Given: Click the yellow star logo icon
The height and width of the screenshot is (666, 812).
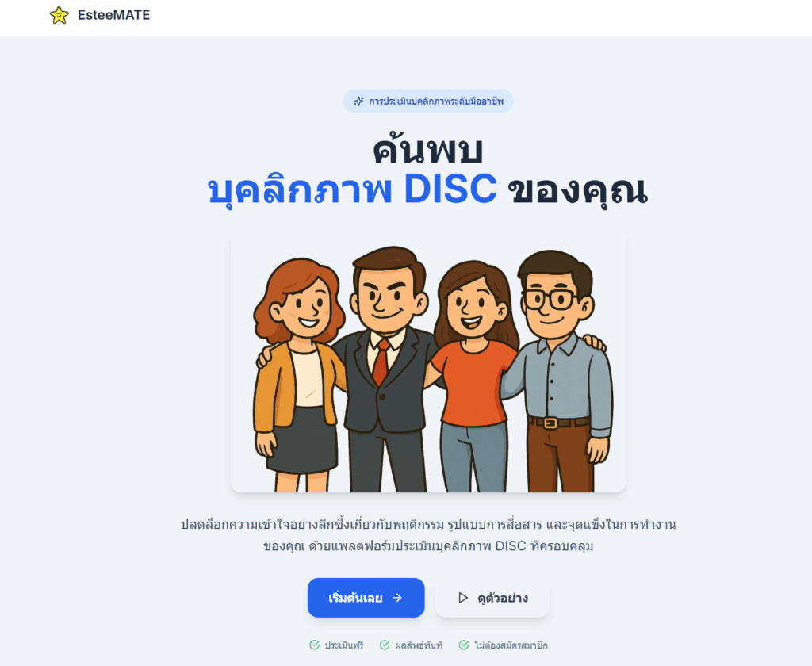Looking at the screenshot, I should point(59,15).
